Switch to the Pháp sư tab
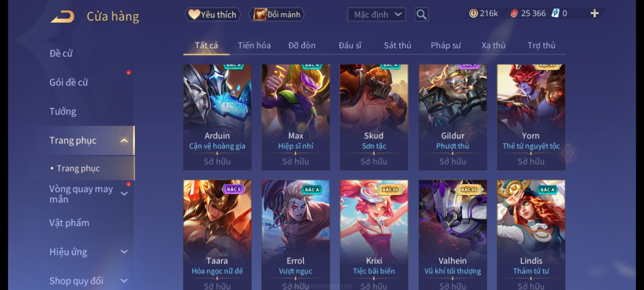Viewport: 644px width, 290px height. 445,45
